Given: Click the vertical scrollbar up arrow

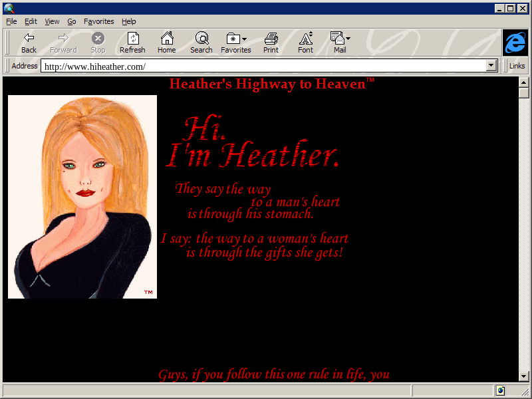Looking at the screenshot, I should click(523, 82).
